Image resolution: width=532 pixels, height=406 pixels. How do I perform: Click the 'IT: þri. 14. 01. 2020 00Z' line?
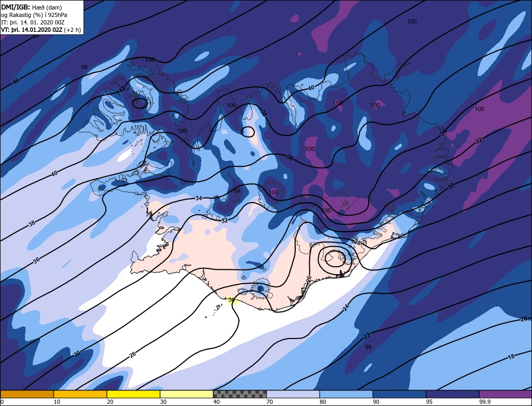(x=33, y=22)
